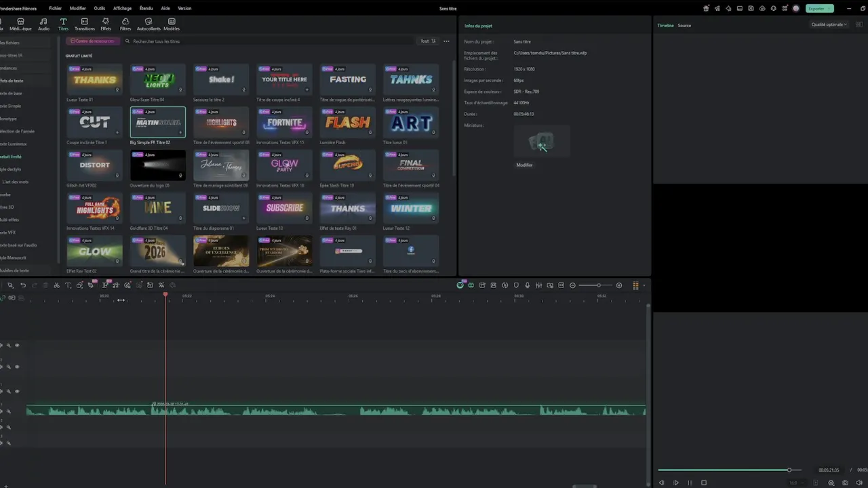This screenshot has height=488, width=868.
Task: Open the Filtres tab
Action: tap(125, 24)
